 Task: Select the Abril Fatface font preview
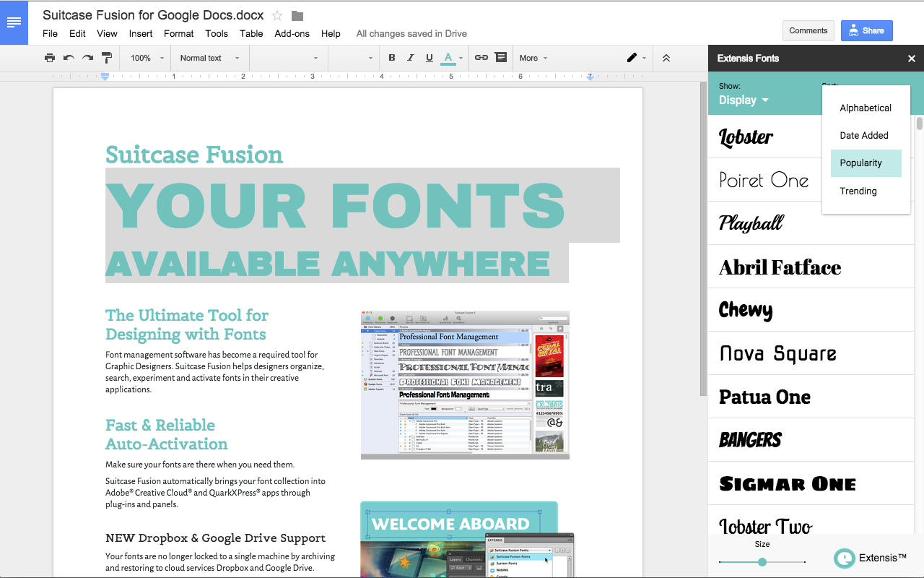pyautogui.click(x=780, y=267)
